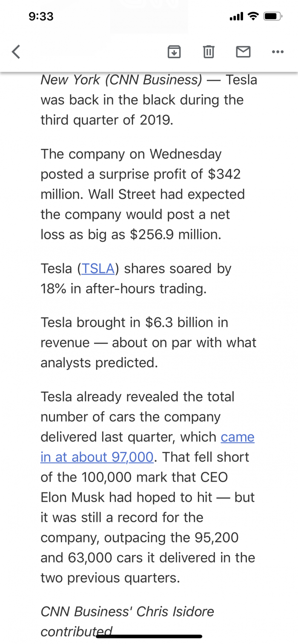Tap the Wi-Fi status icon
Screen dimensions: 298x644
[x=253, y=17]
